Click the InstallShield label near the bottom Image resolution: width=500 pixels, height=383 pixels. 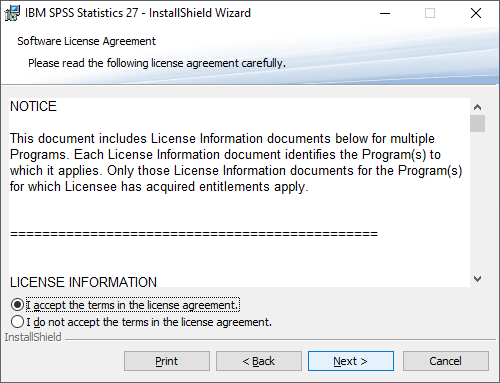point(33,337)
